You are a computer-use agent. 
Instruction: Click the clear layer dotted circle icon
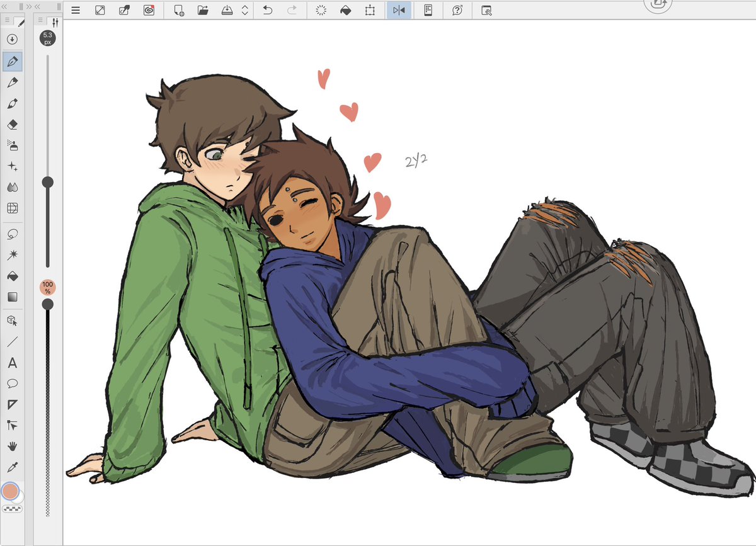[x=321, y=10]
